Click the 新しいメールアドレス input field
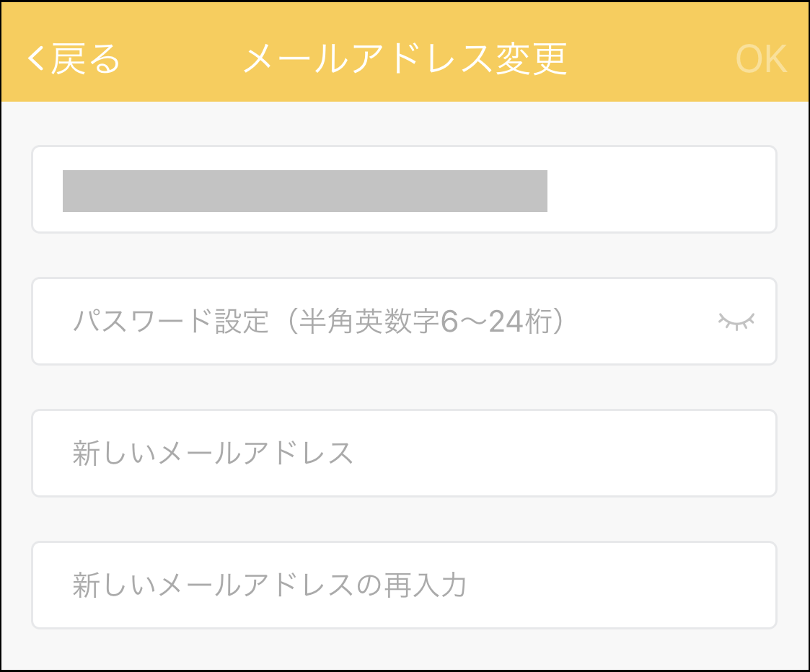This screenshot has height=672, width=810. tap(404, 454)
